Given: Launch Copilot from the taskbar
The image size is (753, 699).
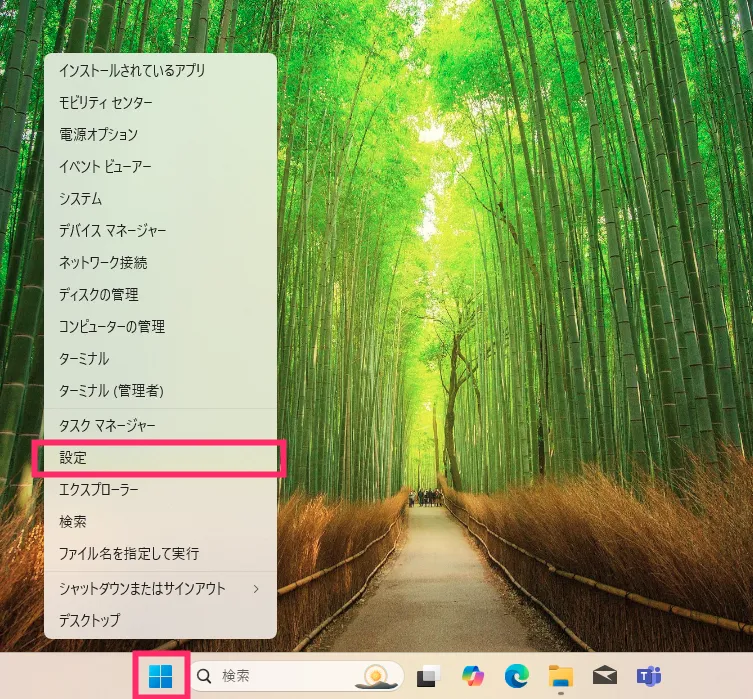Looking at the screenshot, I should click(x=473, y=675).
